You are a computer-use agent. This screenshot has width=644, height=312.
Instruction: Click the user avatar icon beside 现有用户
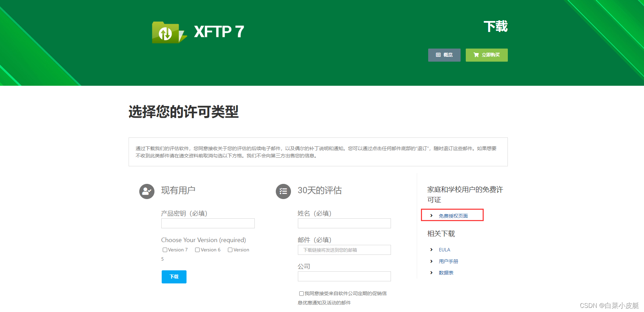pos(147,191)
